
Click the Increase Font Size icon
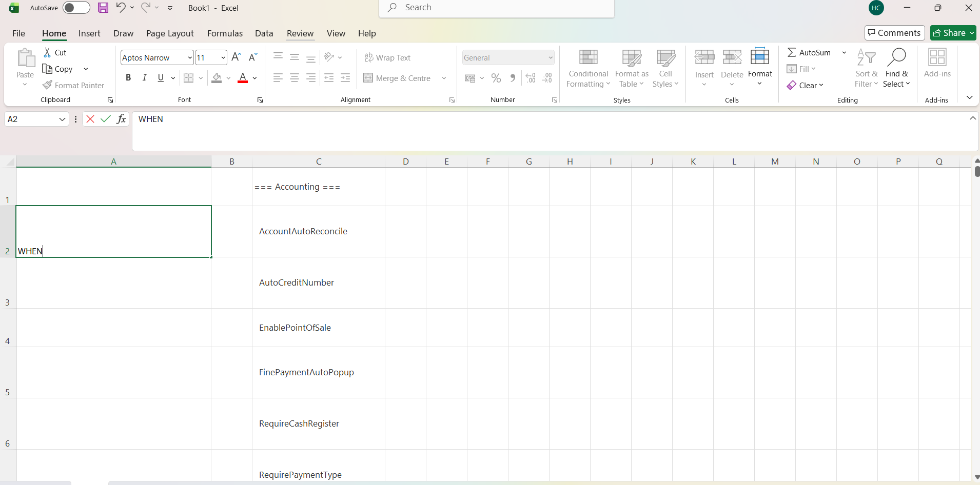point(236,57)
